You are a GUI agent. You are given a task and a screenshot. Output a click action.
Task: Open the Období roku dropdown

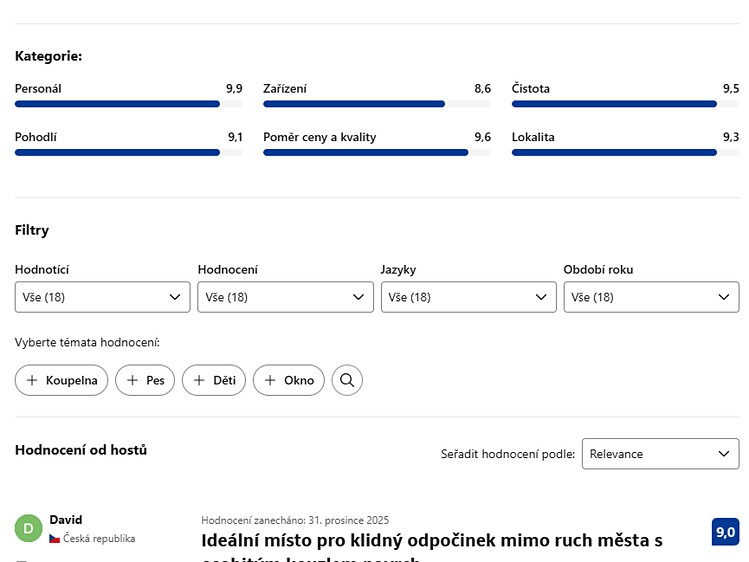tap(652, 297)
